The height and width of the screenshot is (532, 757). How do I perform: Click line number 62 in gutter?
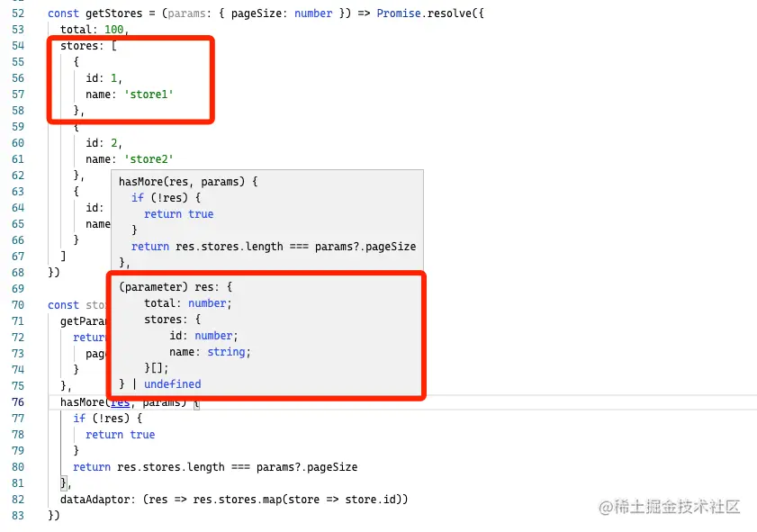click(18, 176)
